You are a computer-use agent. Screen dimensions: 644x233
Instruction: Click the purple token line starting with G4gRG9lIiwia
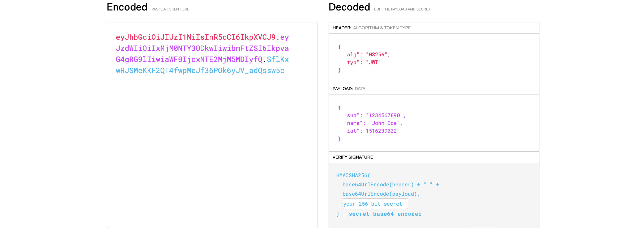pos(189,60)
